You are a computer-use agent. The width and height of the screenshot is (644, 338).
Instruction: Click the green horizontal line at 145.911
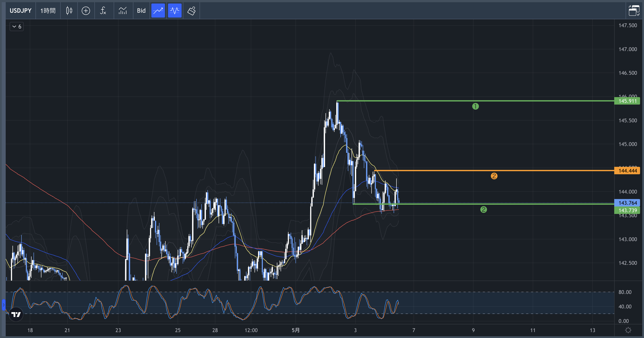(x=476, y=101)
